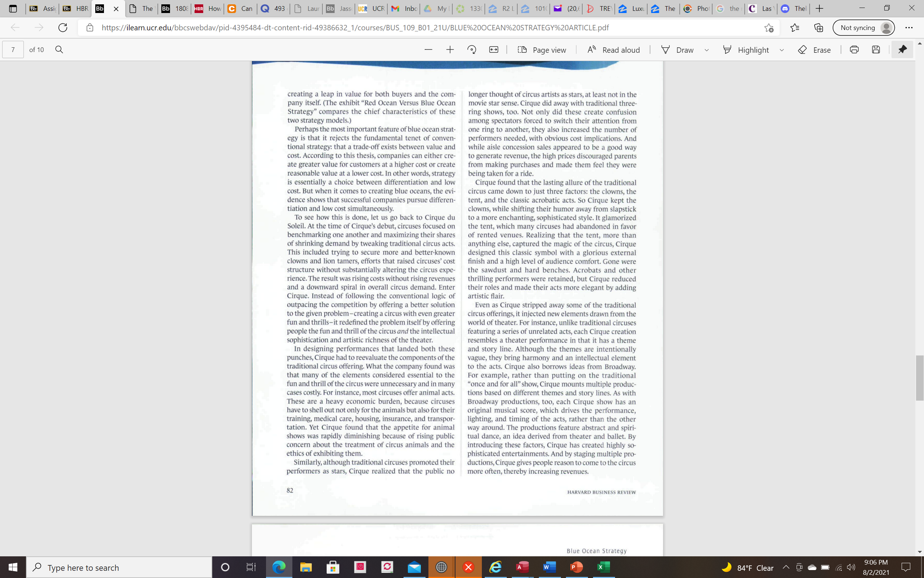Screen dimensions: 924x578
Task: Select the Highlight tool
Action: (x=746, y=50)
